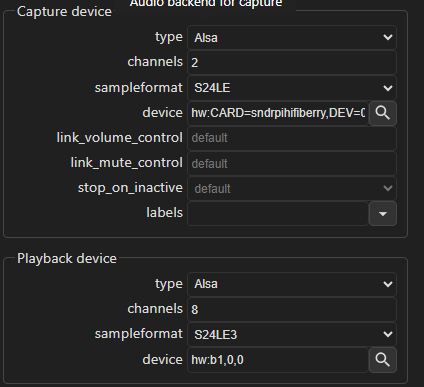This screenshot has height=387, width=424.
Task: Open capture sampleformat S24LE dropdown
Action: (x=292, y=88)
